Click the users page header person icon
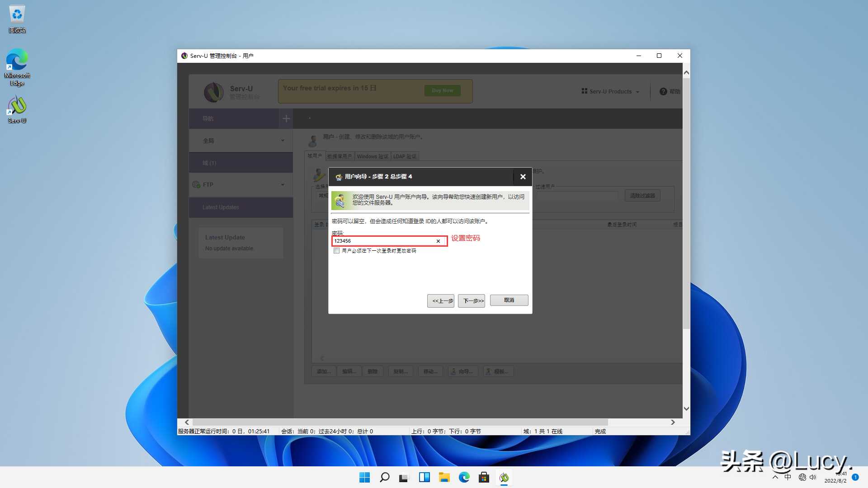Image resolution: width=868 pixels, height=488 pixels. (312, 141)
